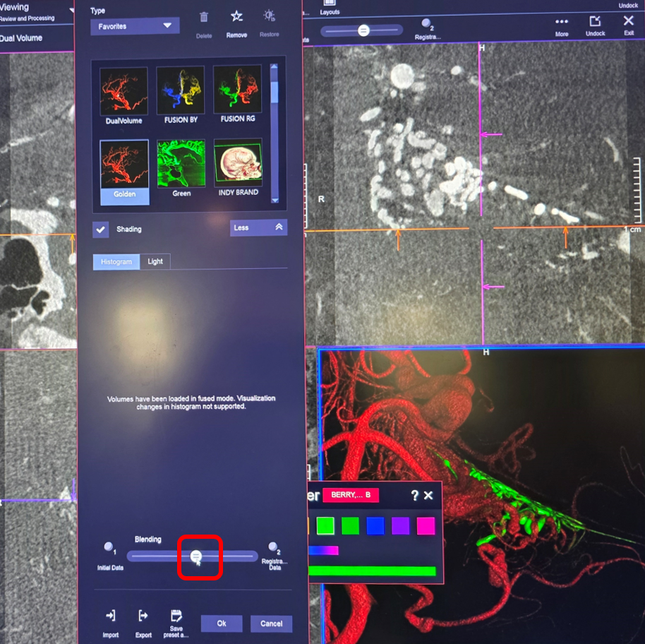Image resolution: width=645 pixels, height=644 pixels.
Task: Click the Save preset as icon
Action: click(176, 616)
